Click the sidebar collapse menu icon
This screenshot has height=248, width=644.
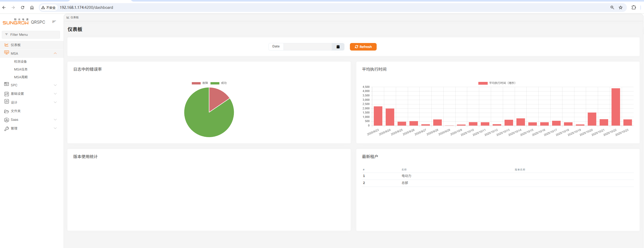[54, 22]
